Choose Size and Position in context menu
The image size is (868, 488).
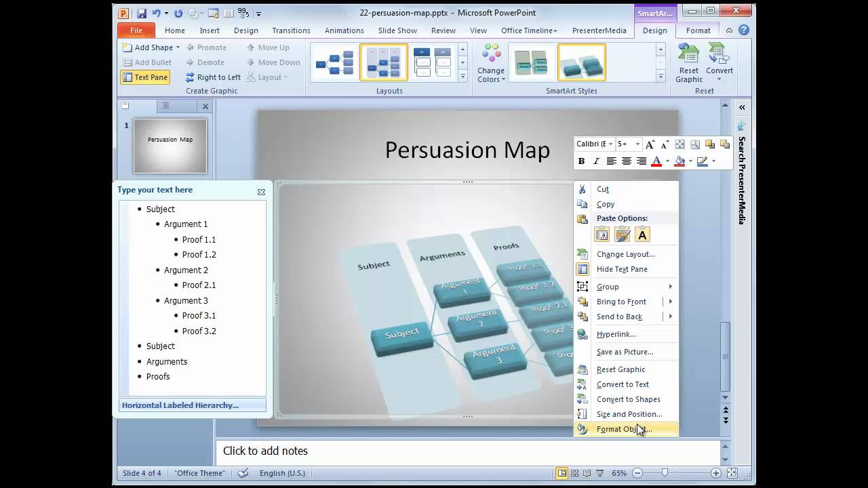tap(626, 414)
